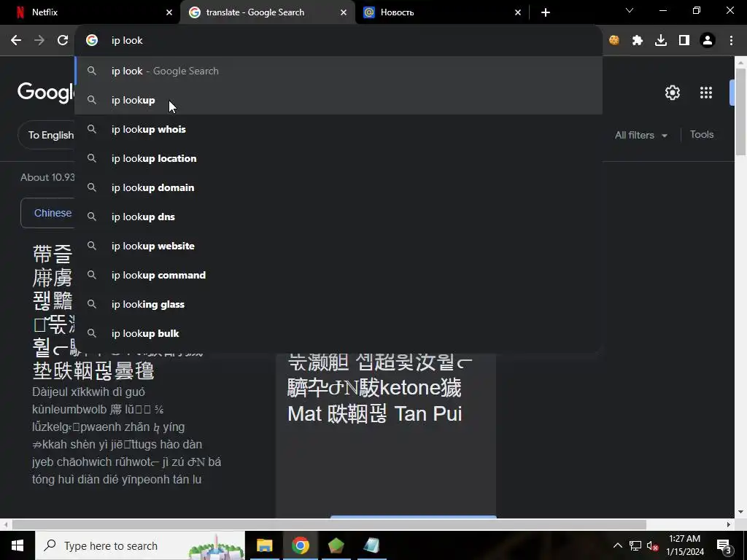Click the Chrome taskbar icon
The image size is (747, 560).
pyautogui.click(x=301, y=545)
